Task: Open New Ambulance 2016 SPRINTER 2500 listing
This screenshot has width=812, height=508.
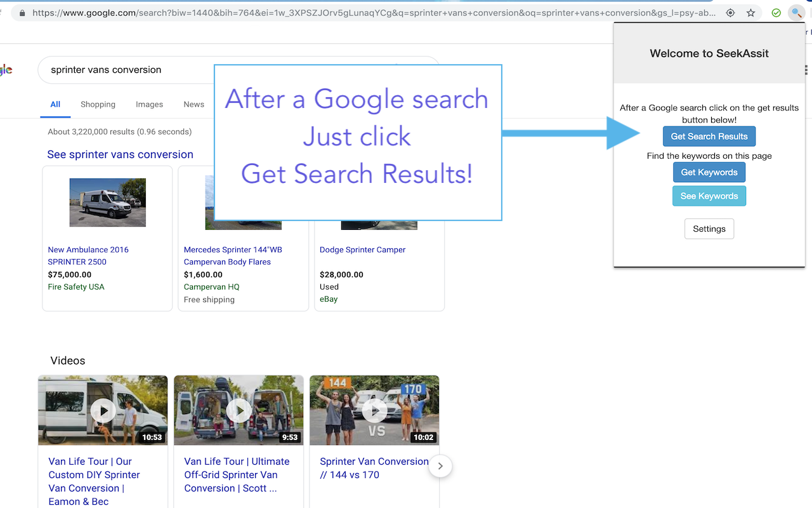Action: (x=88, y=256)
